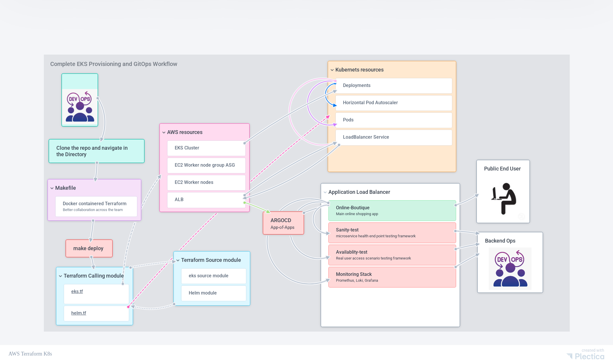Open the helm.tf link

click(x=79, y=313)
